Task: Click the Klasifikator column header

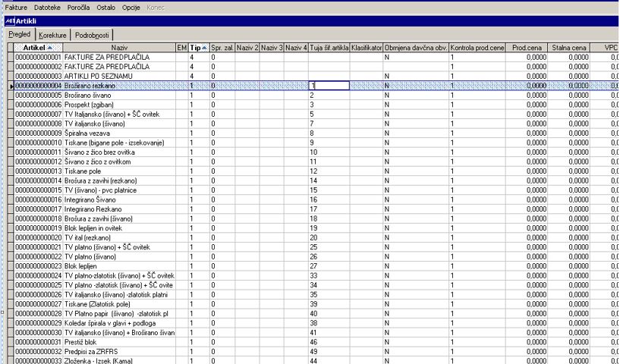Action: pyautogui.click(x=367, y=48)
